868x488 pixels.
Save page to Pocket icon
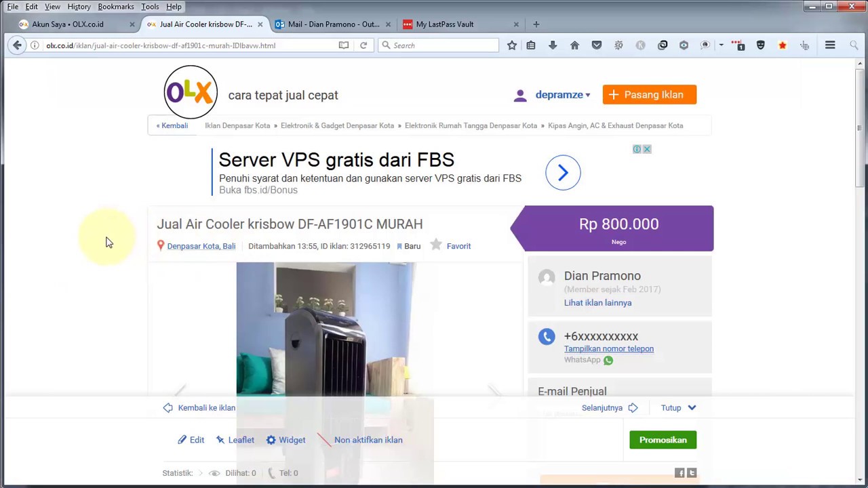[597, 45]
